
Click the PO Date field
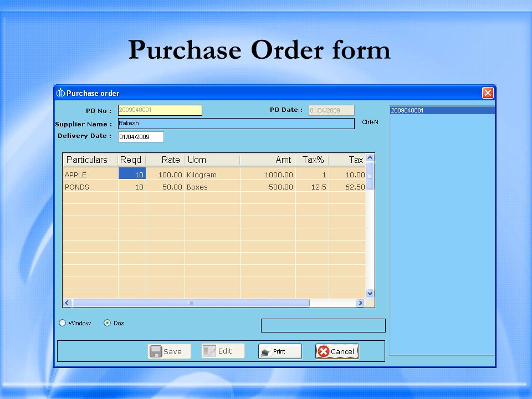point(331,110)
